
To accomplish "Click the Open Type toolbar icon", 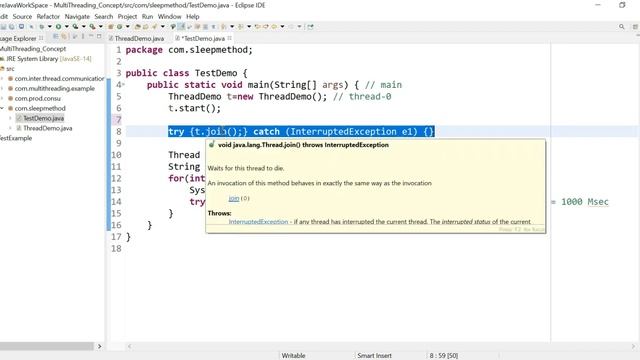I will point(137,27).
